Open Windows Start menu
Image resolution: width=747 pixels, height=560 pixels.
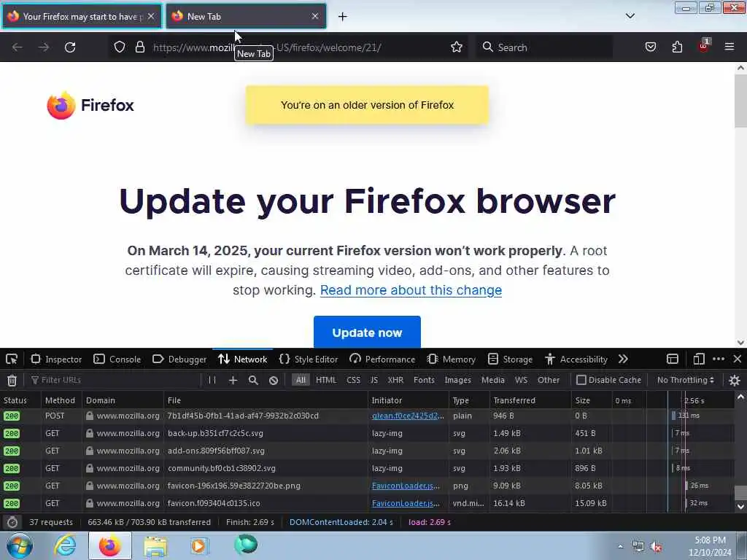[20, 545]
